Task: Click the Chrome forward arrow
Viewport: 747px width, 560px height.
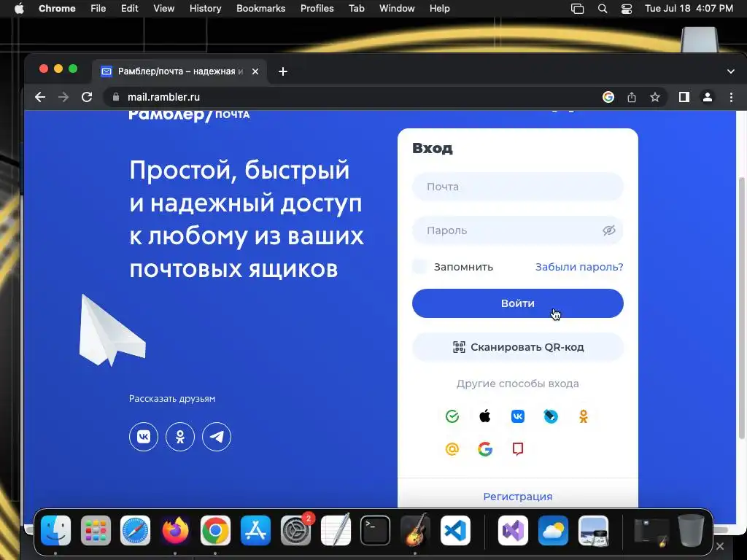Action: point(63,97)
